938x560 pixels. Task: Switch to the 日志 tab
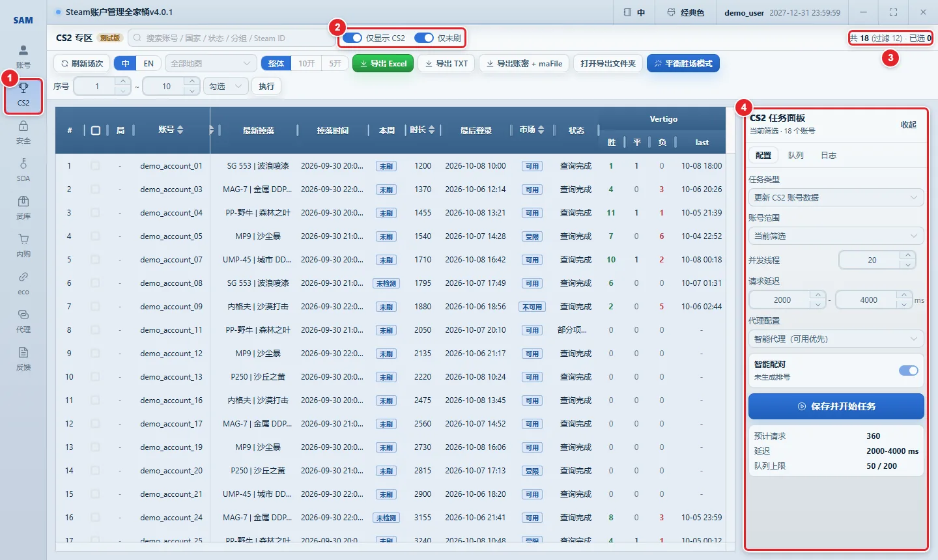(x=829, y=155)
